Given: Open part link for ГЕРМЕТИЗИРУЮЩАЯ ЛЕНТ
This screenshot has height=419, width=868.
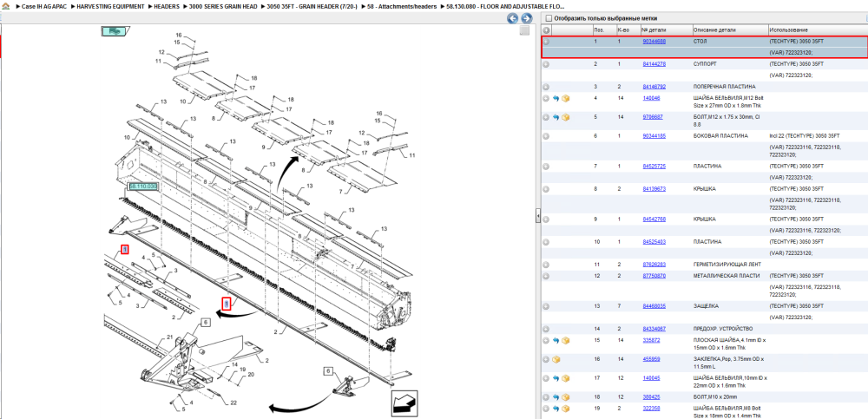Looking at the screenshot, I should pyautogui.click(x=654, y=265).
